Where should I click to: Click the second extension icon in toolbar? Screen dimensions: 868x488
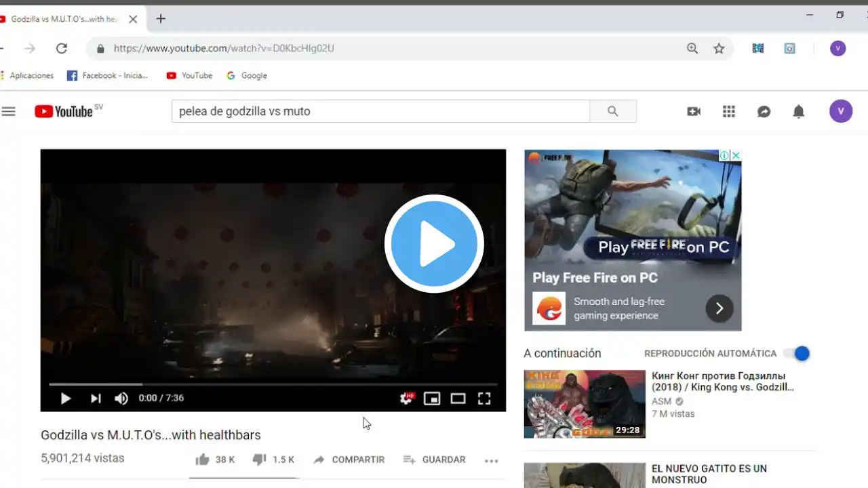[x=790, y=48]
